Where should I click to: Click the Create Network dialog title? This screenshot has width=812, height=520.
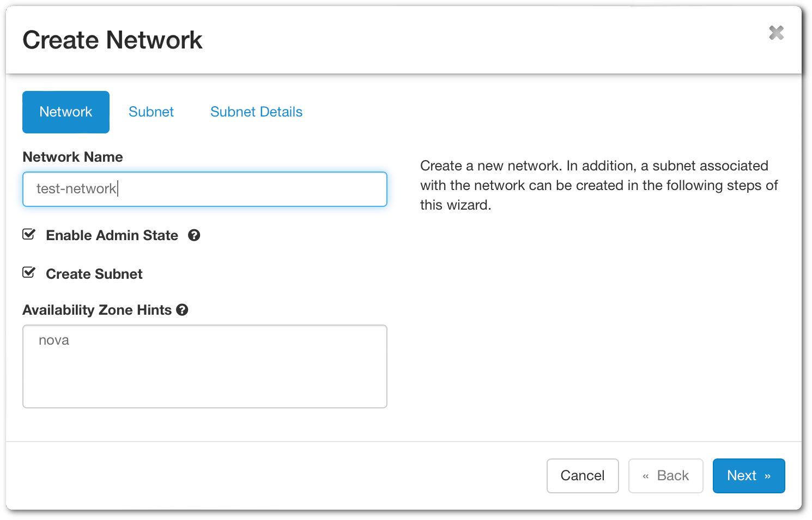click(112, 40)
